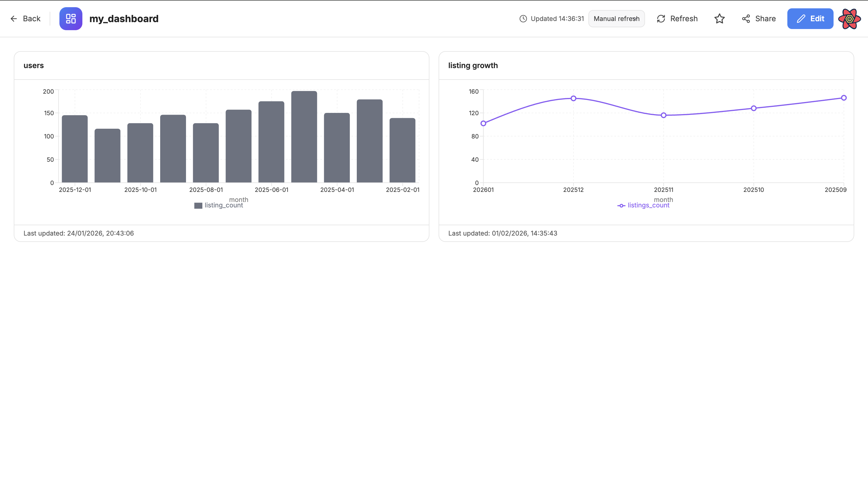The height and width of the screenshot is (493, 868).
Task: Click the purple dashboard grid icon
Action: [70, 19]
